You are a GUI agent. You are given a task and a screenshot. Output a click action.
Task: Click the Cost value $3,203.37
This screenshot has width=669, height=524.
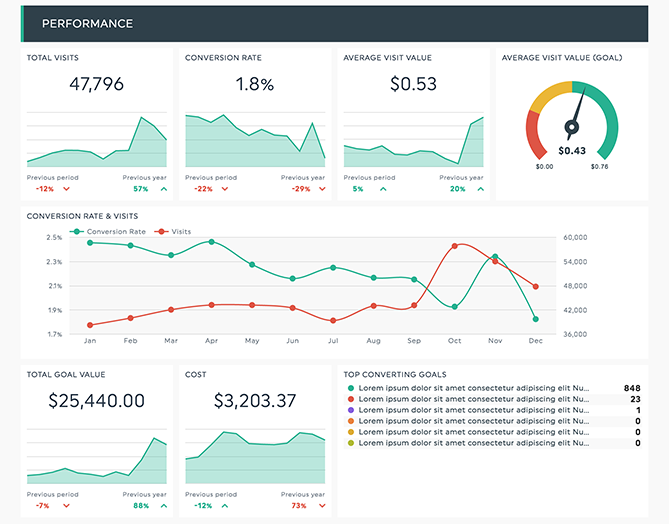(255, 401)
